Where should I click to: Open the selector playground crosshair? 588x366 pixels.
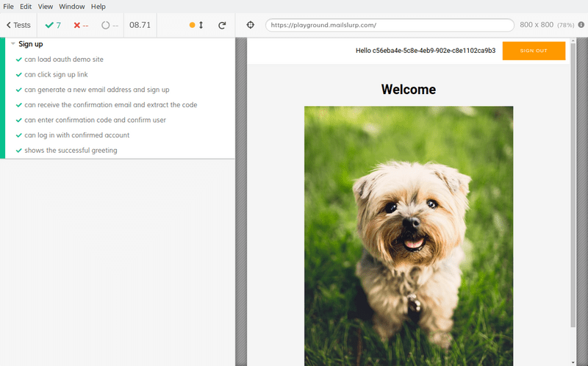[x=250, y=25]
